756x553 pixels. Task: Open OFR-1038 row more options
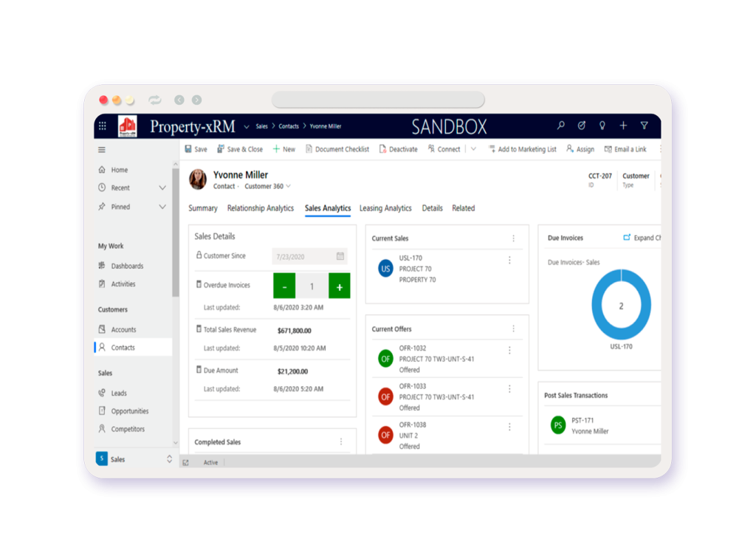[x=509, y=427]
